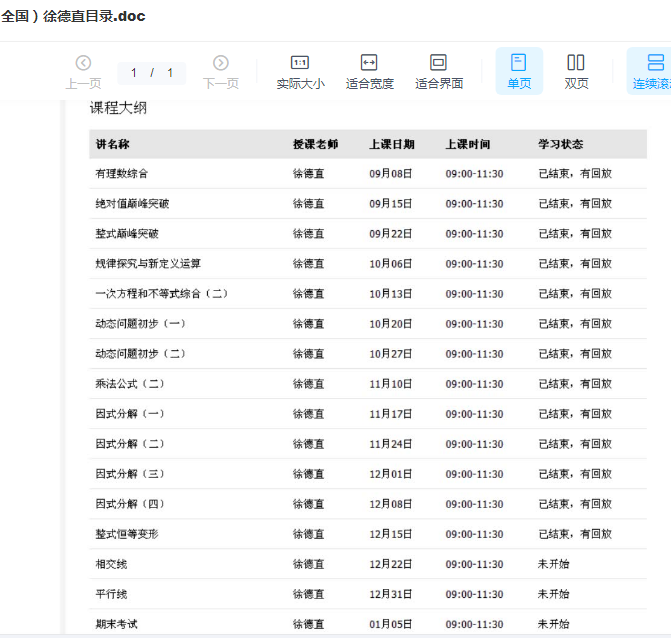Viewport: 671px width, 638px height.
Task: Click the 未开始 status for 相交线
Action: point(553,564)
